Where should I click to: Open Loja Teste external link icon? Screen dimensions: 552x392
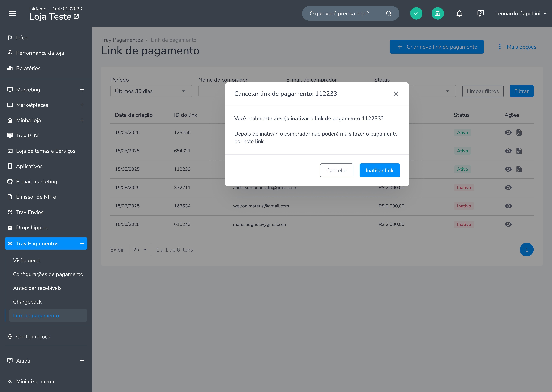tap(76, 16)
